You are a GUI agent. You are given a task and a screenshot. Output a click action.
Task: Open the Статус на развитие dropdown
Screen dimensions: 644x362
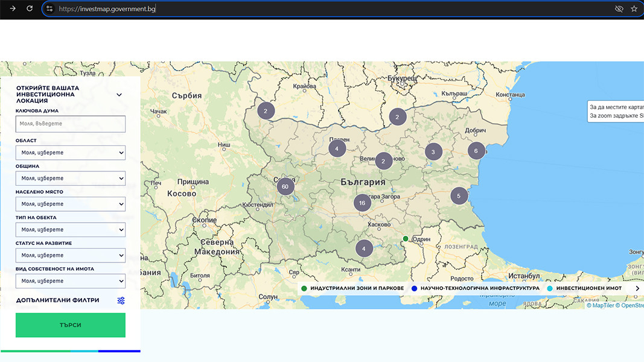(x=71, y=255)
